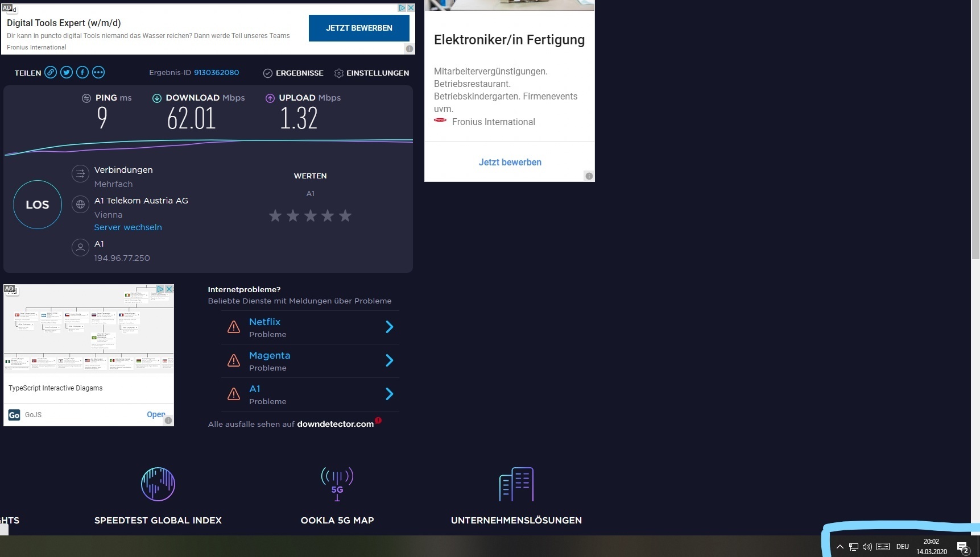Open UNTERNEHMENSLÖSUNGEN enterprise link
Viewport: 980px width, 557px height.
click(516, 520)
